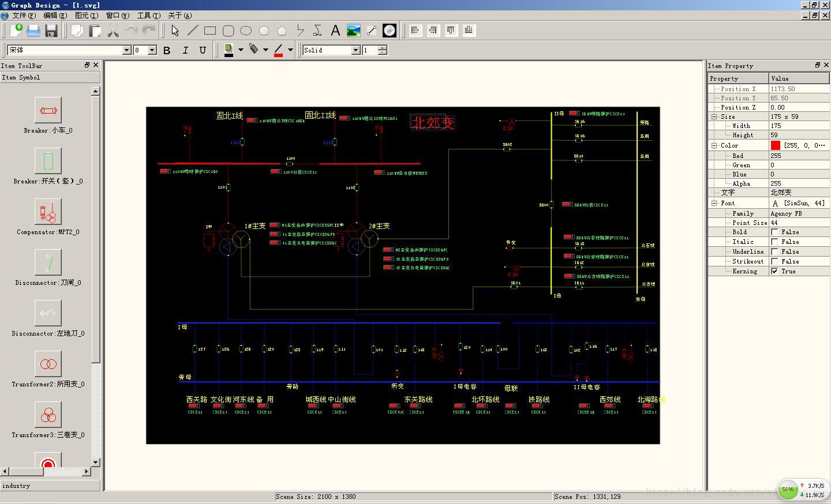Click the red Color value swatch
The width and height of the screenshot is (831, 504).
776,145
